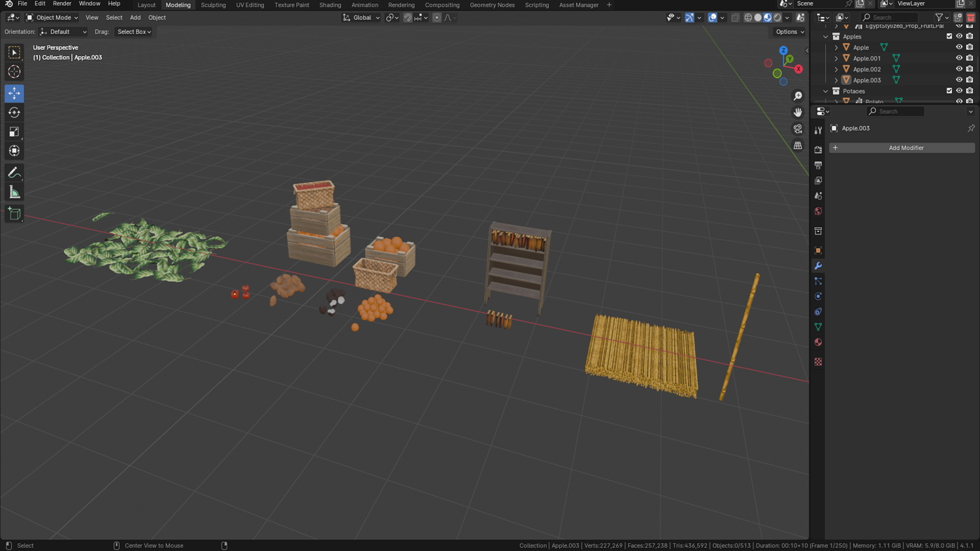
Task: Activate the Scale tool
Action: point(14,132)
